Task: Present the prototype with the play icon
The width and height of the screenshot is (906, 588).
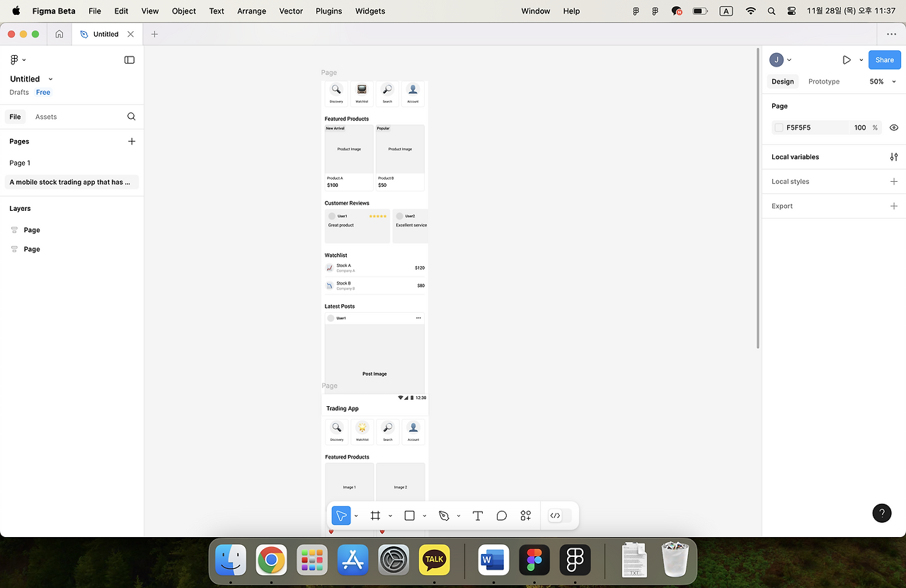Action: click(x=847, y=60)
